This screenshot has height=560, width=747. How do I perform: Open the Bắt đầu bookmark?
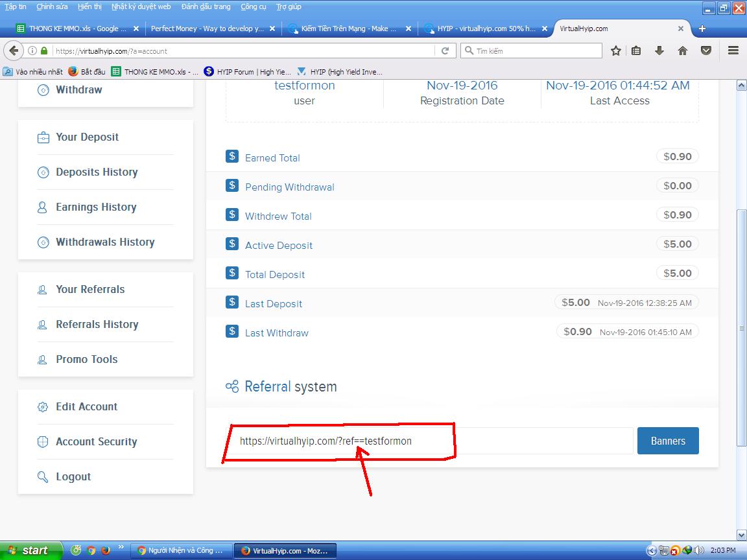(x=87, y=72)
